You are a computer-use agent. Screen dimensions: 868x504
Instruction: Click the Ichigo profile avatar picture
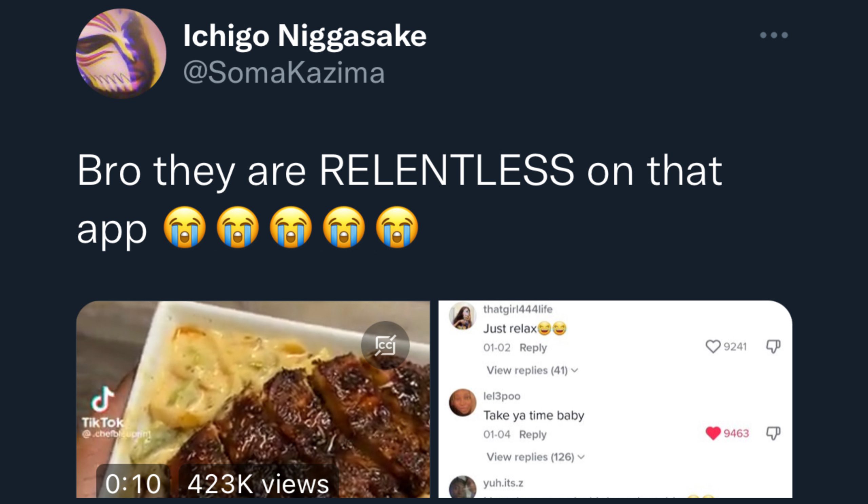[x=121, y=54]
